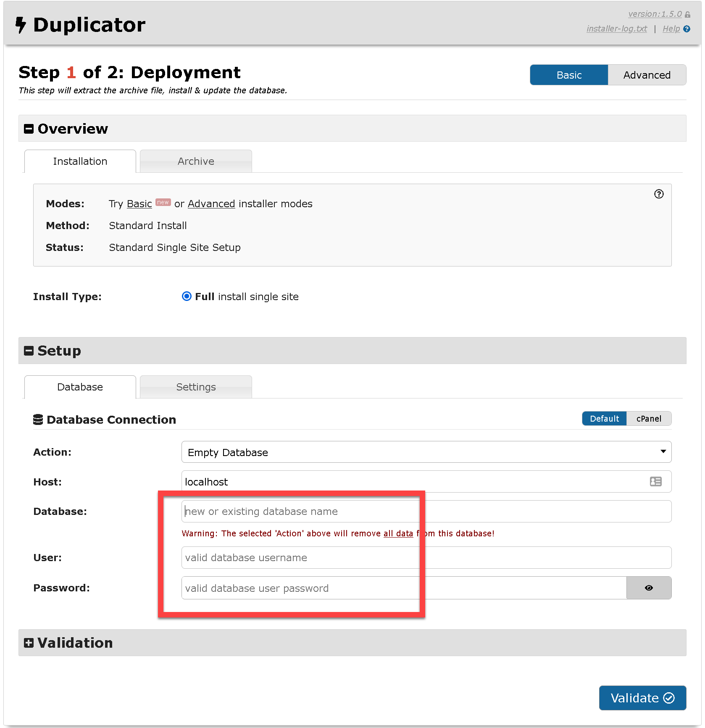This screenshot has height=728, width=705.
Task: Collapse the Overview section
Action: (29, 129)
